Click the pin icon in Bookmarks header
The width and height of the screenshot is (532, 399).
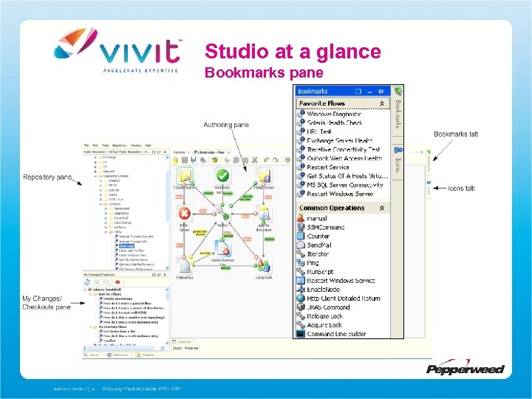tap(381, 92)
